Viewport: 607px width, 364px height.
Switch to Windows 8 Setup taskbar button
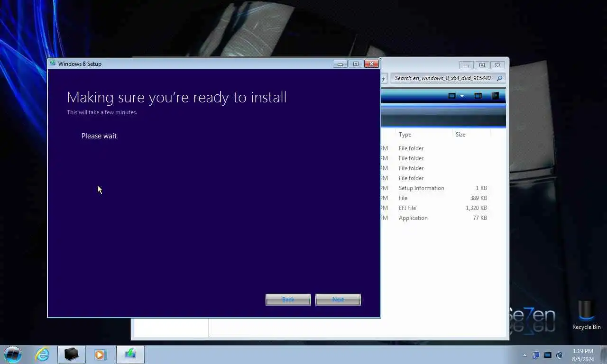tap(130, 355)
